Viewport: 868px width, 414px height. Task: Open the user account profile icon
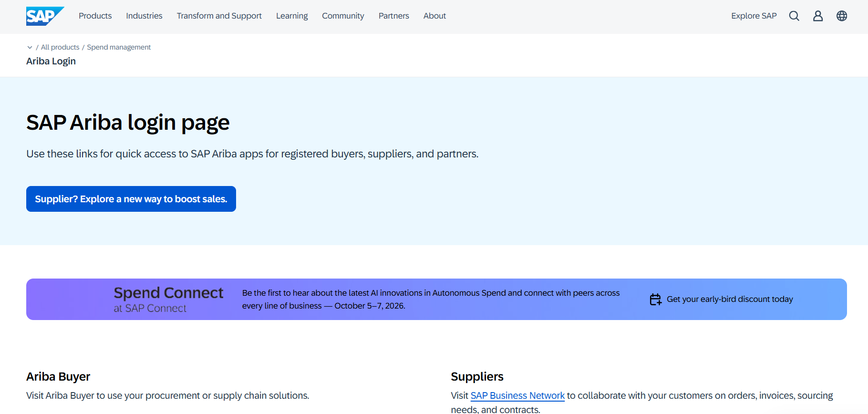[x=818, y=16]
